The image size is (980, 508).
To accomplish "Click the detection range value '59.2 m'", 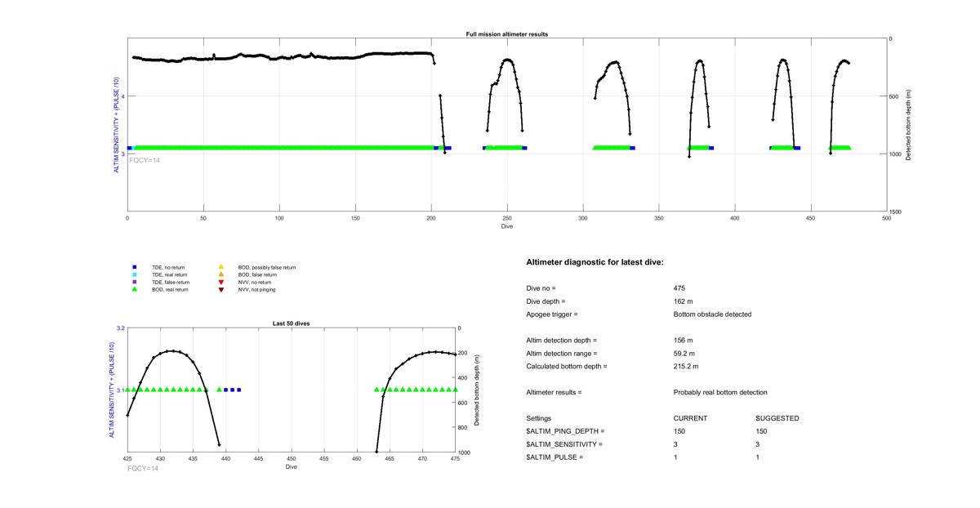I will pos(684,354).
